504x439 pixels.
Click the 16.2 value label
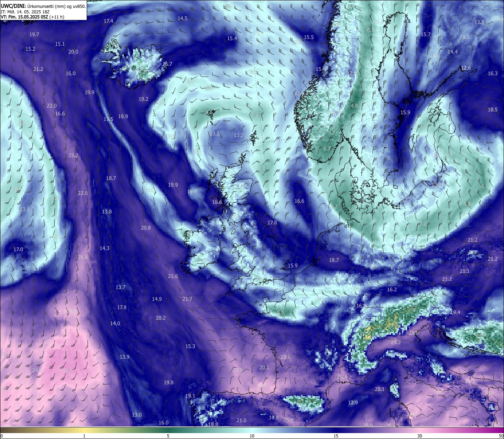point(392,290)
